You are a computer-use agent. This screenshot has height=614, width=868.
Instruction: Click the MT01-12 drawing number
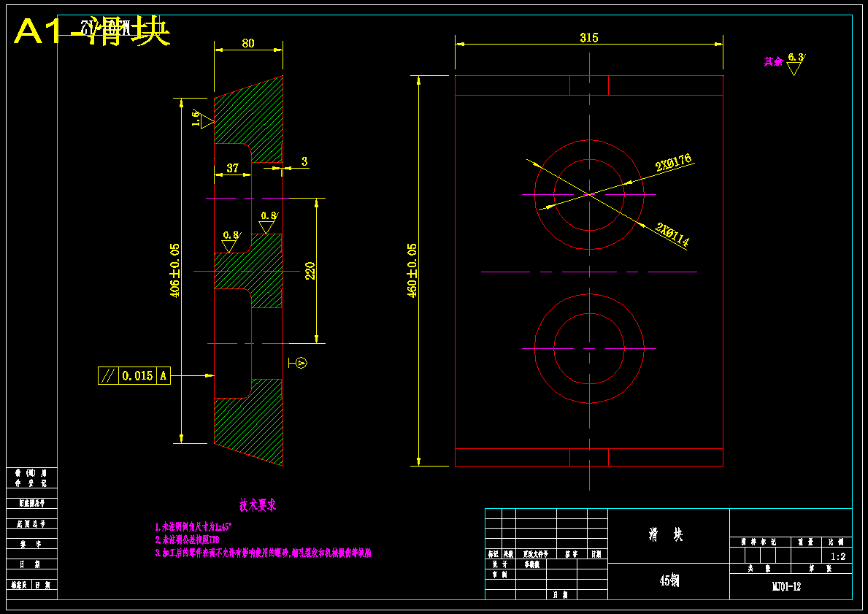pyautogui.click(x=786, y=586)
